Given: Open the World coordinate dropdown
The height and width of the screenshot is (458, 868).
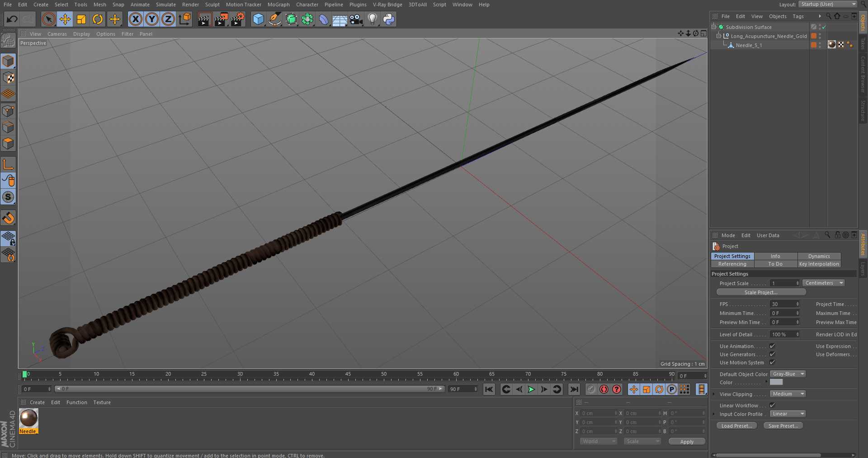Looking at the screenshot, I should (x=599, y=441).
